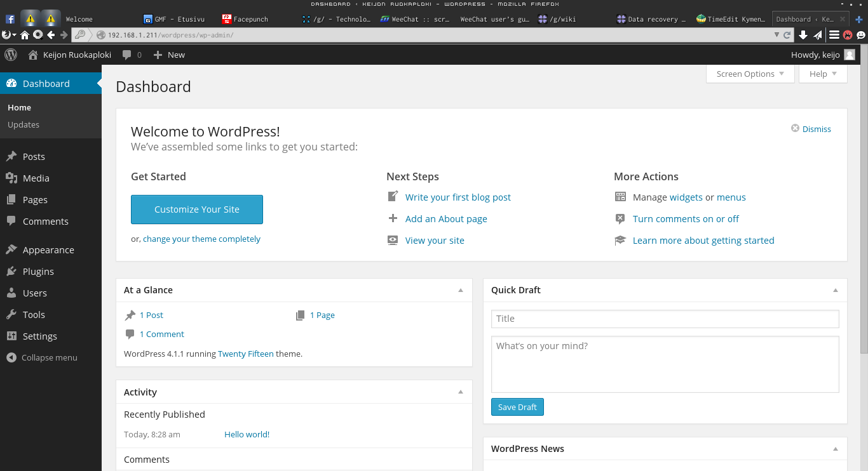Click the key icon in the address bar
Viewport: 868px width, 471px height.
[80, 35]
